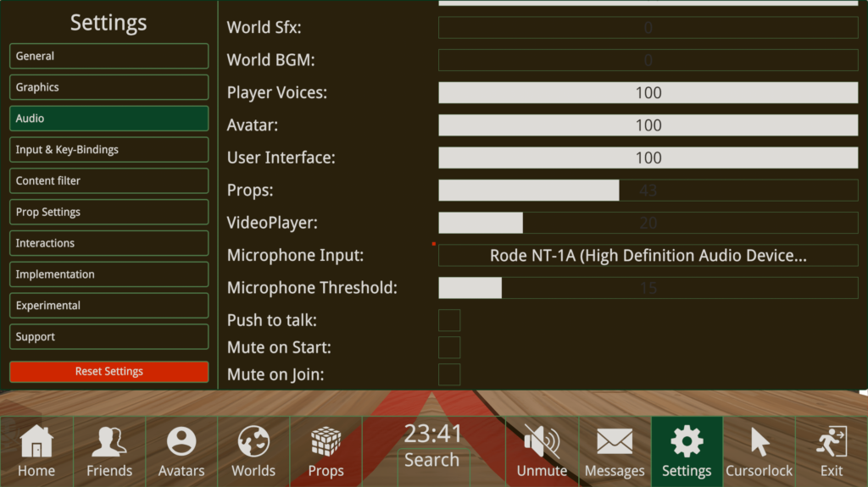
Task: Click the Exit running-man icon
Action: coord(832,441)
